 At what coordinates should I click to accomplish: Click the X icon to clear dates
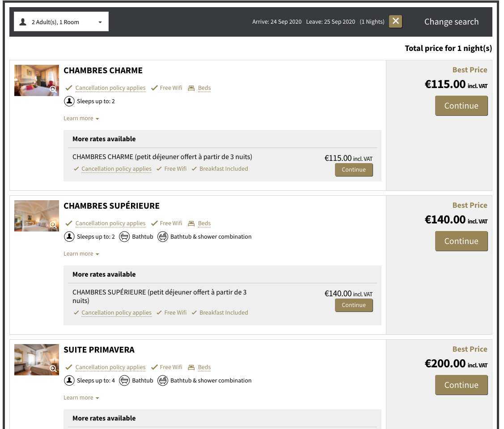tap(395, 21)
